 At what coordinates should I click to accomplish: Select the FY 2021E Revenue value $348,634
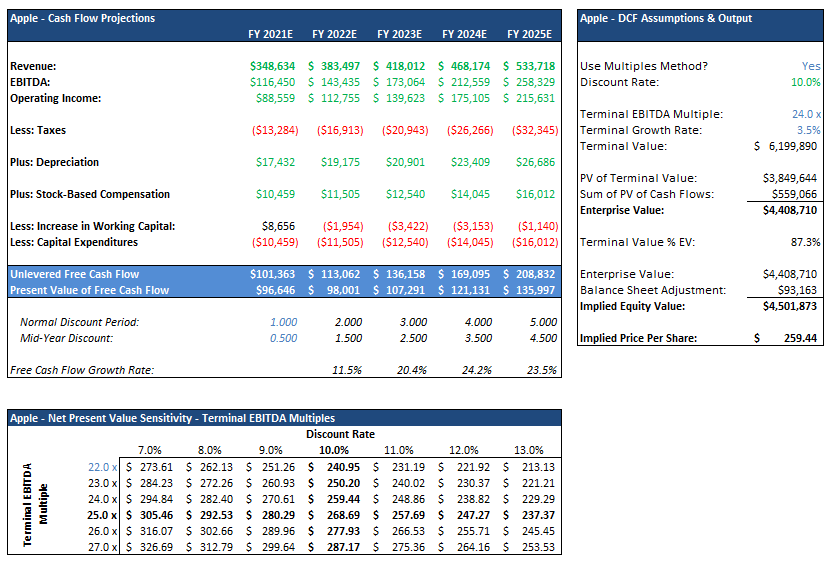pos(272,66)
